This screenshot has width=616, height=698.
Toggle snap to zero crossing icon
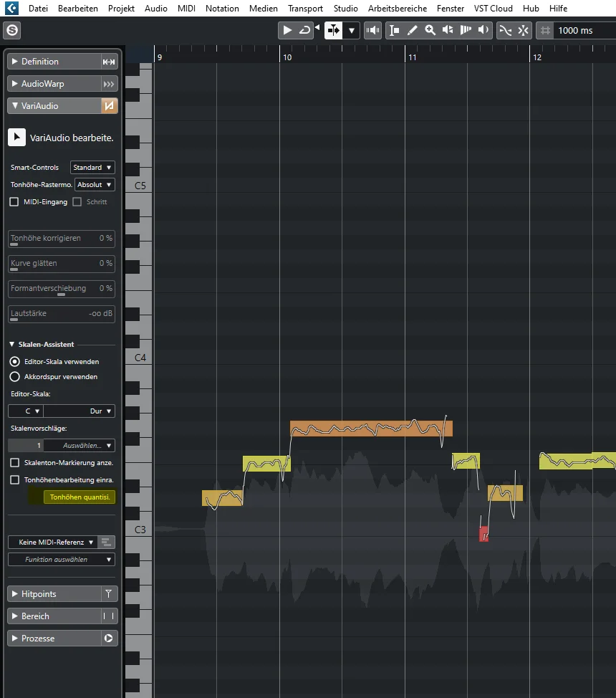[505, 30]
